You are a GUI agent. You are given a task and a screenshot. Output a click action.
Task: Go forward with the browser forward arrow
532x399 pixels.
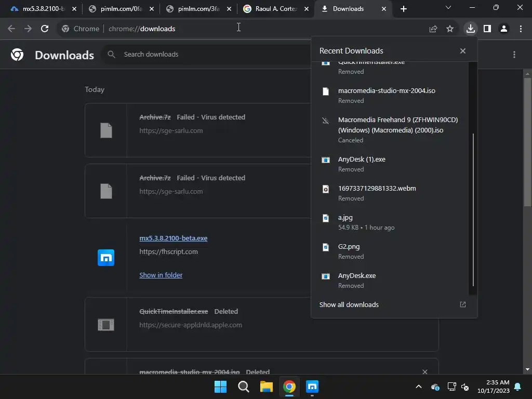pos(28,29)
